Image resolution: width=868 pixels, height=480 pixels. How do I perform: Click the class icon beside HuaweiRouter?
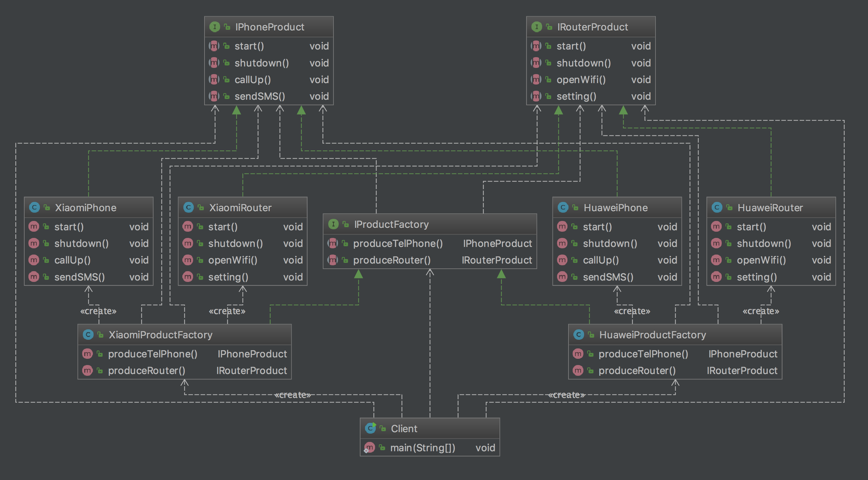pyautogui.click(x=717, y=207)
